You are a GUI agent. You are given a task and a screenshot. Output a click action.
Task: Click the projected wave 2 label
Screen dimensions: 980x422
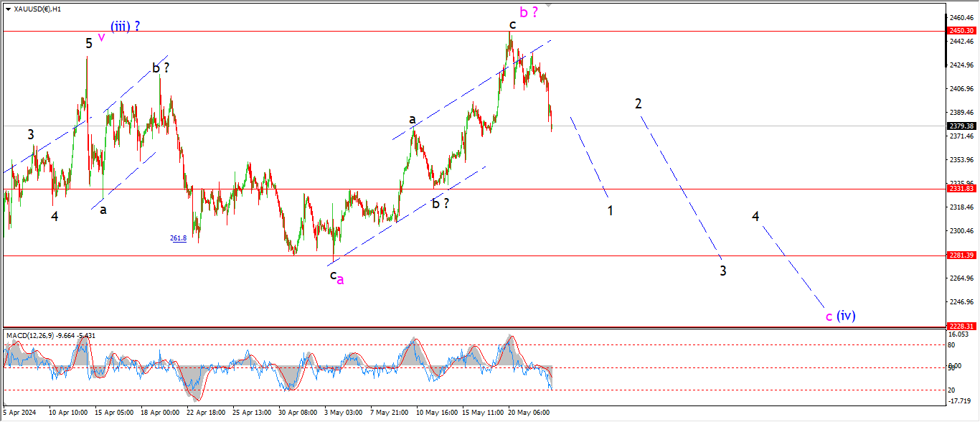pos(638,103)
